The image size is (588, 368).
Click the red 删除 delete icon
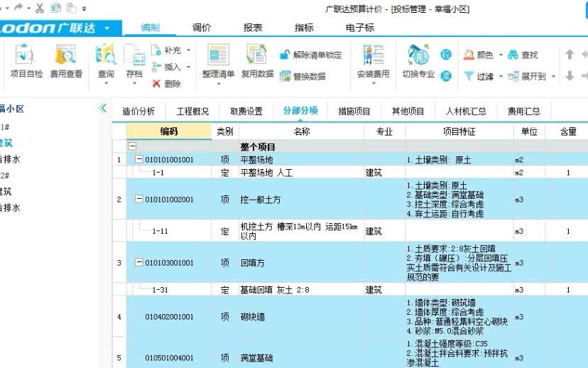pos(156,84)
